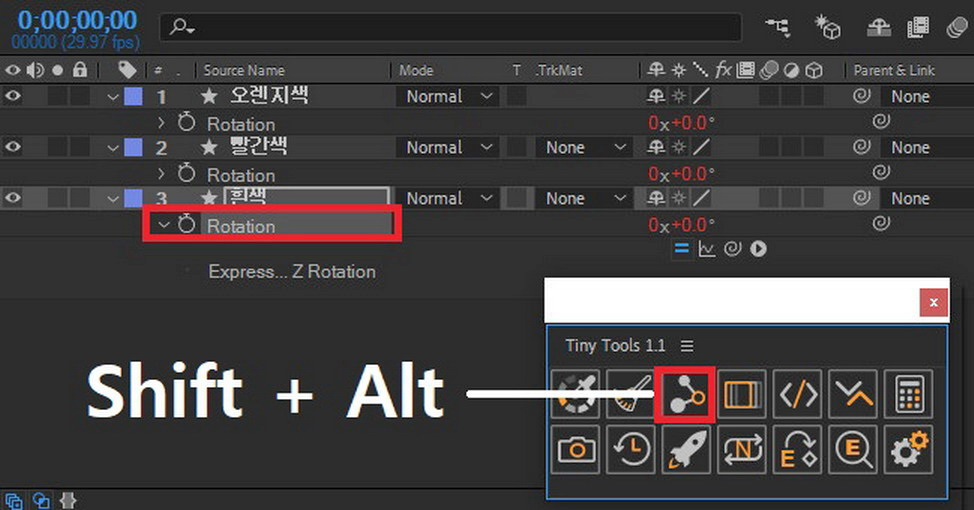The image size is (974, 510).
Task: Toggle the Rotation stopwatch on layer 1
Action: 186,122
